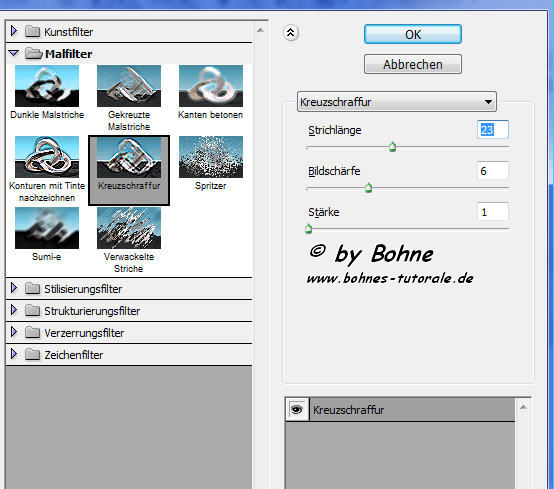Expand the Verzerrungsfilter folder triangle
The height and width of the screenshot is (489, 554).
pyautogui.click(x=14, y=332)
